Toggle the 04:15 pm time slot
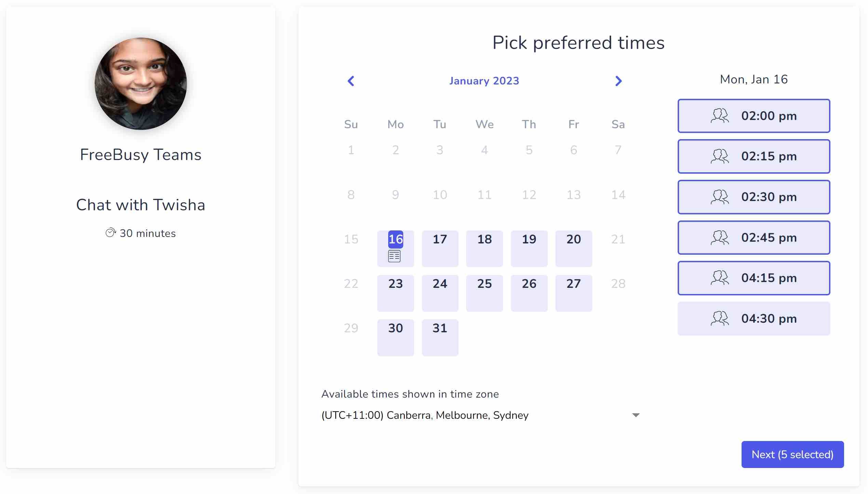Viewport: 868px width, 494px height. click(x=754, y=278)
